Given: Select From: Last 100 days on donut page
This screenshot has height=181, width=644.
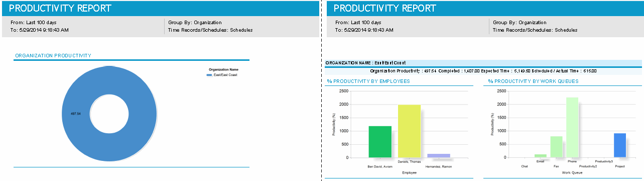Looking at the screenshot, I should [33, 23].
